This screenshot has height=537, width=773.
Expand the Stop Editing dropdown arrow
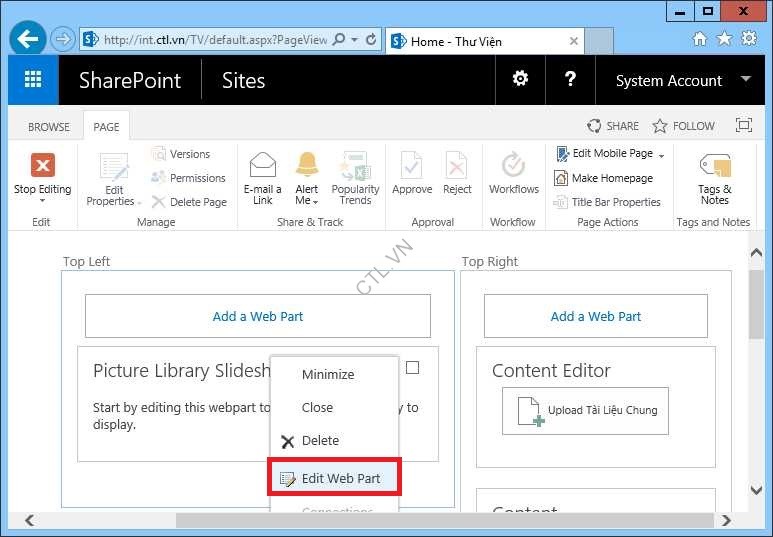(42, 201)
